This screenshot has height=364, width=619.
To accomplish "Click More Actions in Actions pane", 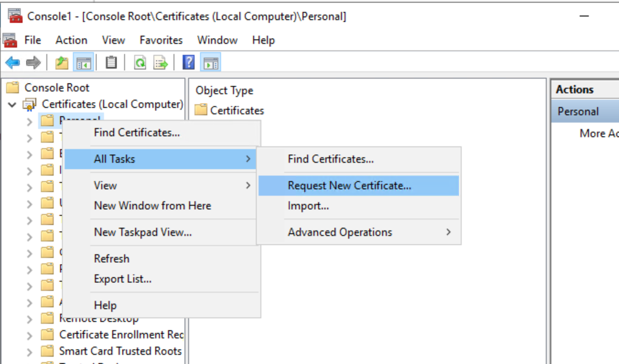I will click(599, 134).
